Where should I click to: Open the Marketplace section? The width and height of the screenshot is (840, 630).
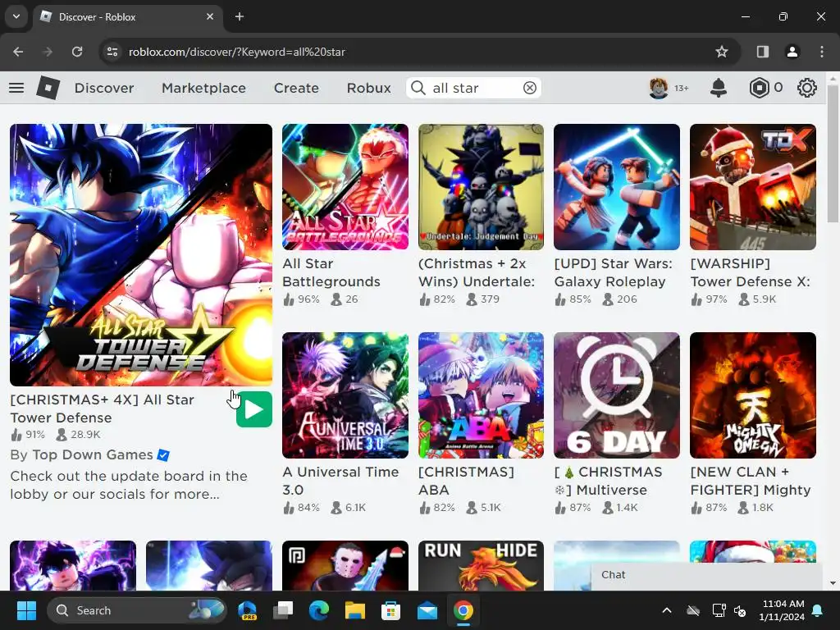pyautogui.click(x=203, y=88)
